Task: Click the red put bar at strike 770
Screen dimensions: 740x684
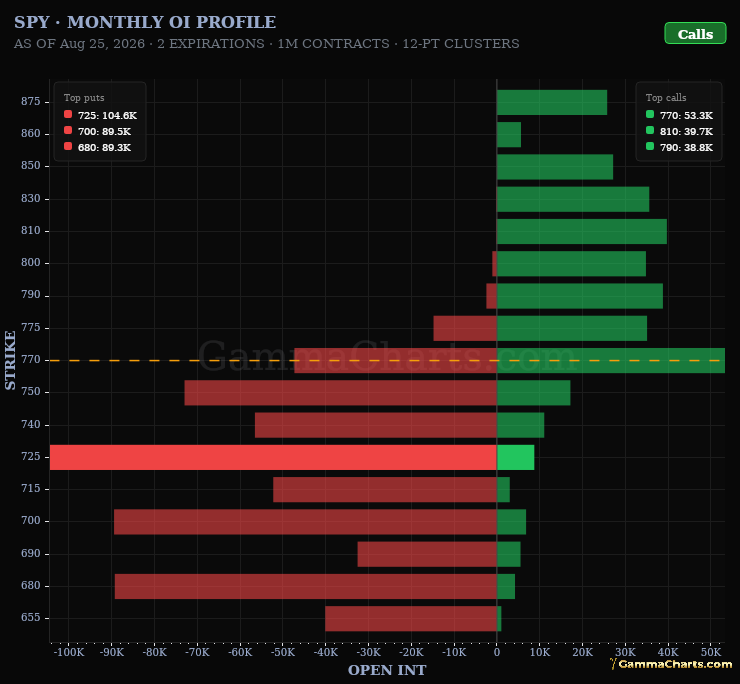Action: point(395,360)
